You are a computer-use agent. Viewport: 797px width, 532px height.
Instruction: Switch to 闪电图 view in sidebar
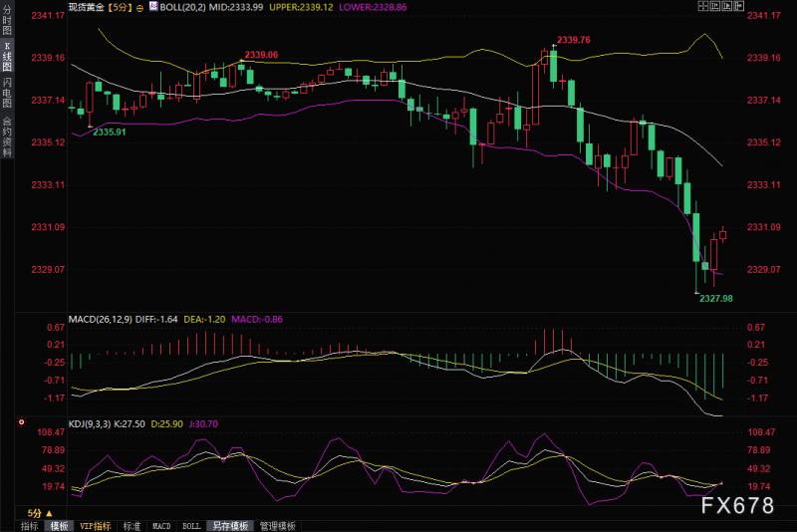point(7,93)
